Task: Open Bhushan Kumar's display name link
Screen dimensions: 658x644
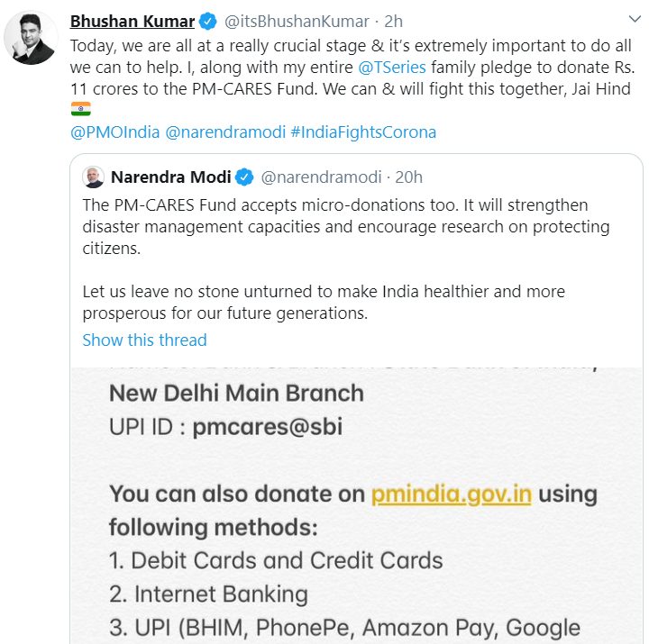Action: (133, 21)
